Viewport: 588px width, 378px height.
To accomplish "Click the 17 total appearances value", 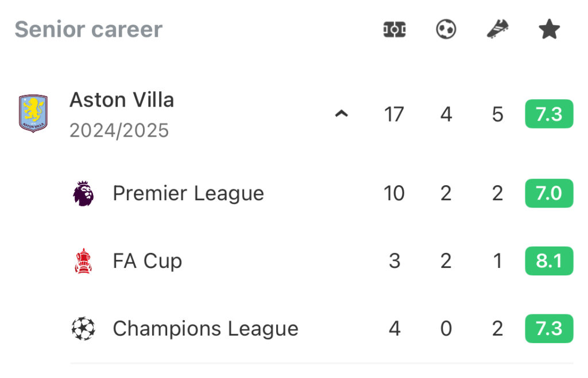I will [394, 114].
